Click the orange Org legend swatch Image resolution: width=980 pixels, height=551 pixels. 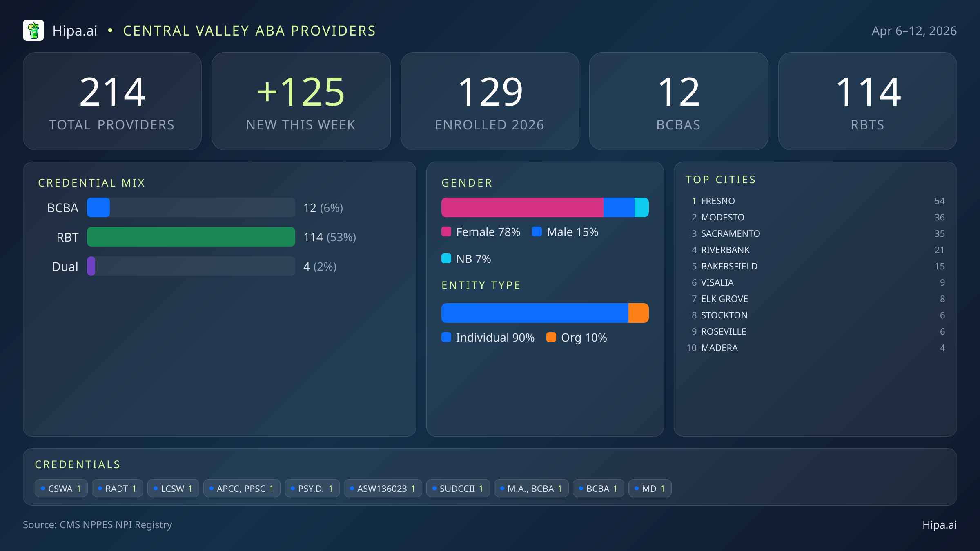551,337
